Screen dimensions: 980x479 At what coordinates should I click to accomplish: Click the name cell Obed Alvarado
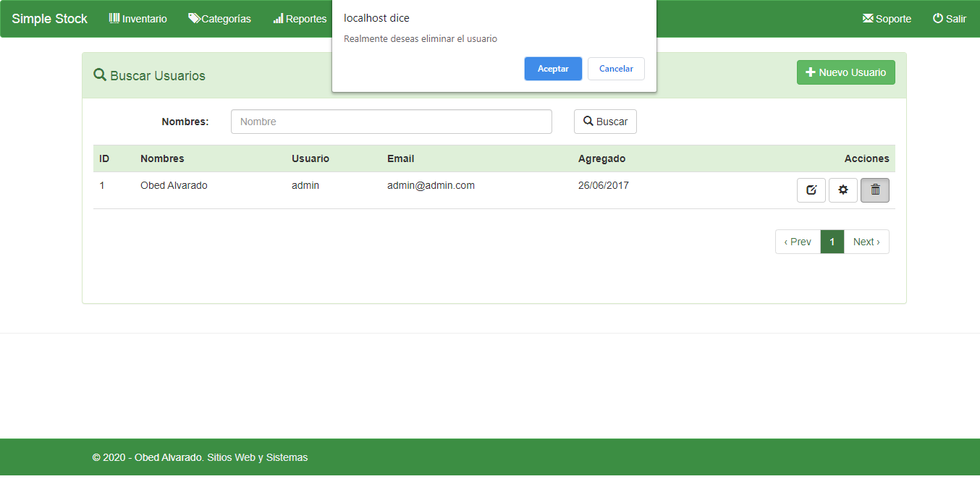174,185
